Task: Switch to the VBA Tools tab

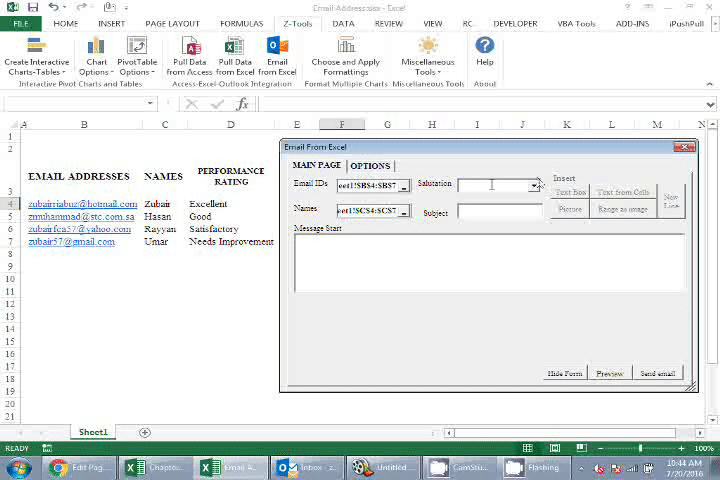Action: [576, 24]
